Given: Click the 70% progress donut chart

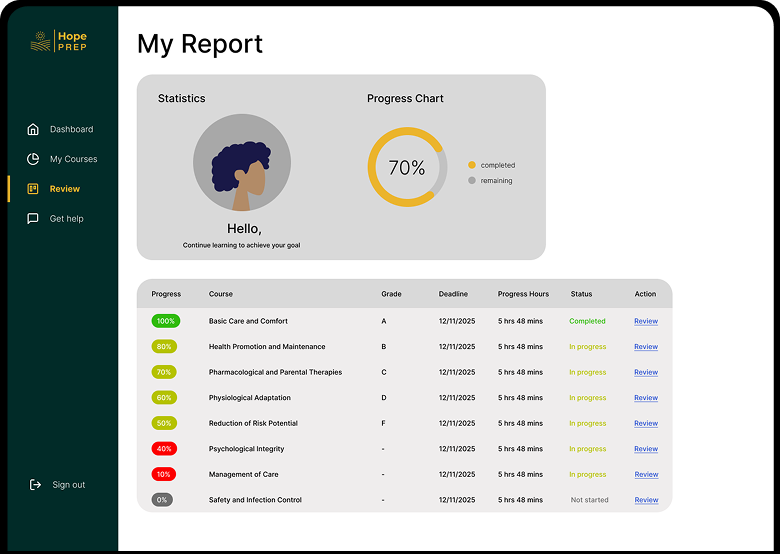Looking at the screenshot, I should coord(407,167).
